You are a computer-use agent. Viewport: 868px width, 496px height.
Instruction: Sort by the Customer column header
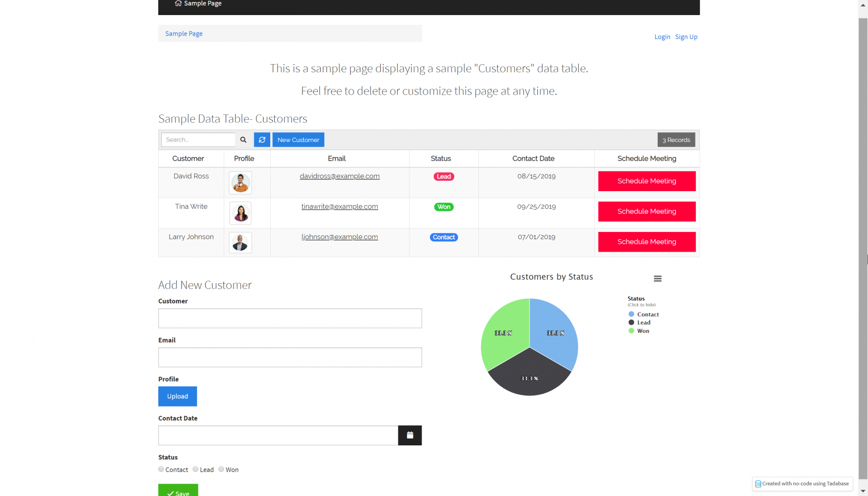pyautogui.click(x=188, y=159)
